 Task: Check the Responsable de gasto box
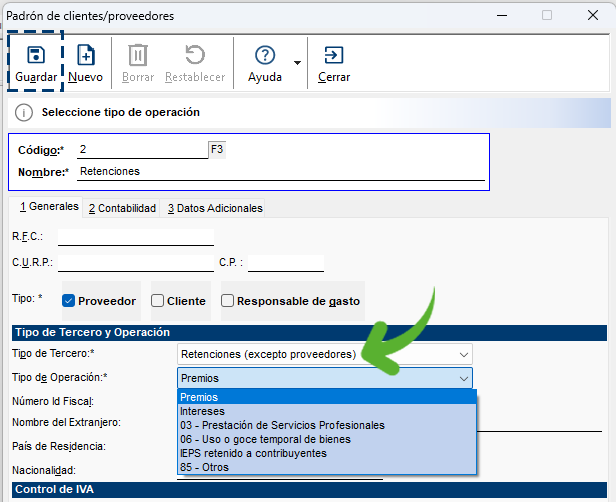(x=228, y=301)
